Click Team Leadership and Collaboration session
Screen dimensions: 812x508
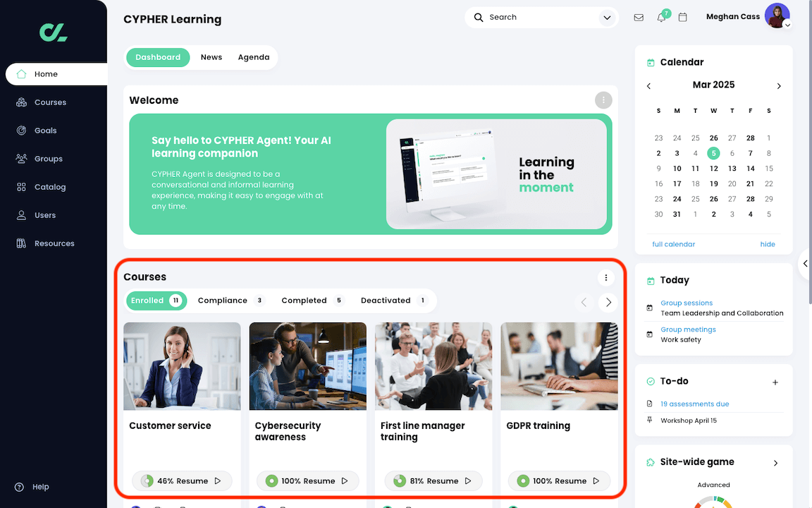[722, 313]
